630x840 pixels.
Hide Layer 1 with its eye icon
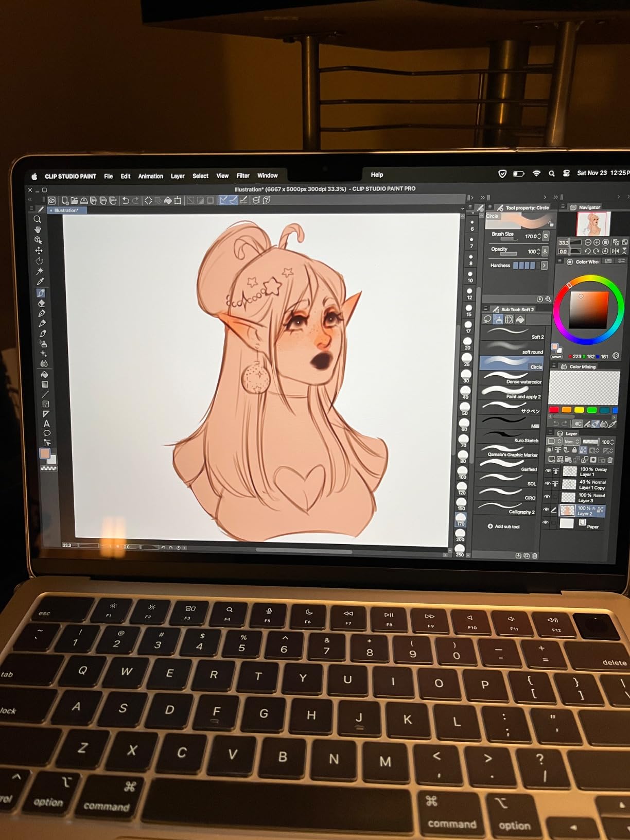(x=548, y=471)
